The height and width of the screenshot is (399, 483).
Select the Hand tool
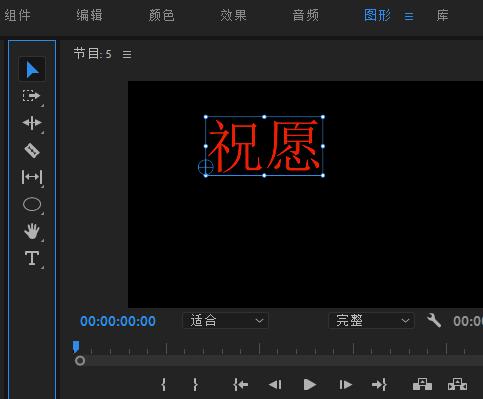coord(32,231)
